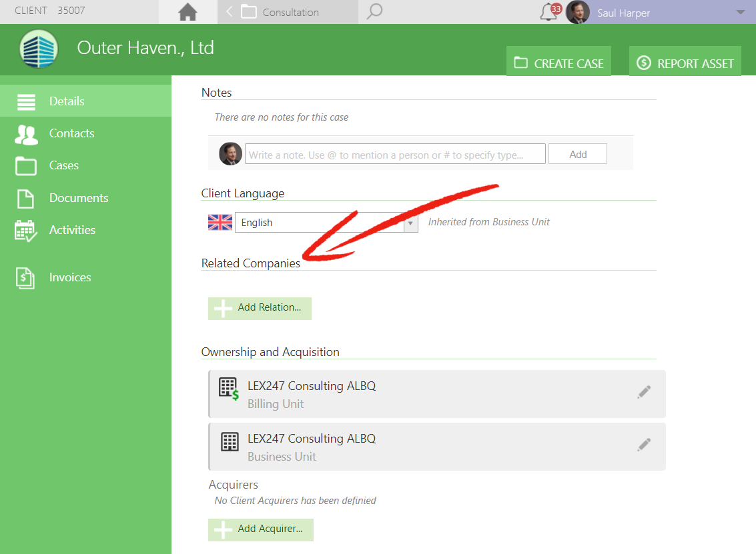This screenshot has width=756, height=554.
Task: Select the English language combo box
Action: click(x=326, y=223)
